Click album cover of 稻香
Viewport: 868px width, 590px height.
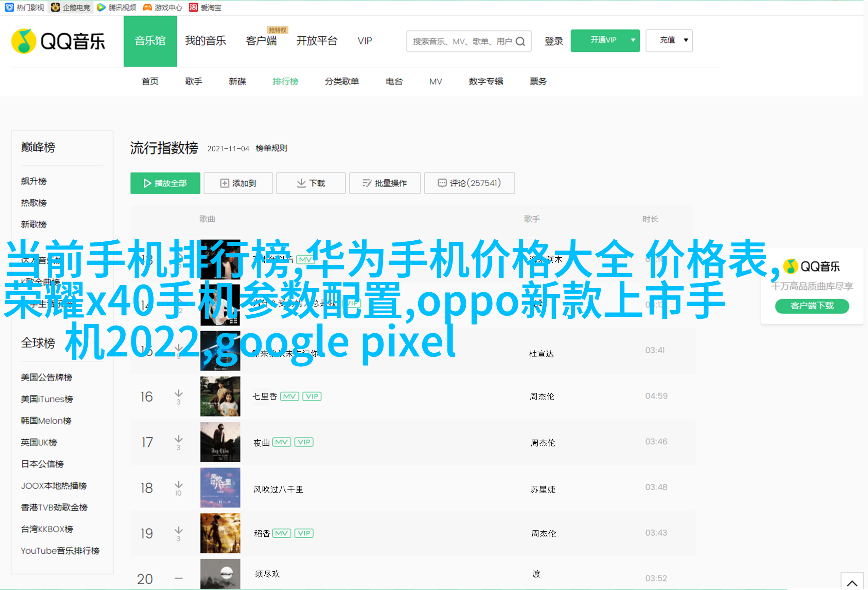[x=220, y=533]
